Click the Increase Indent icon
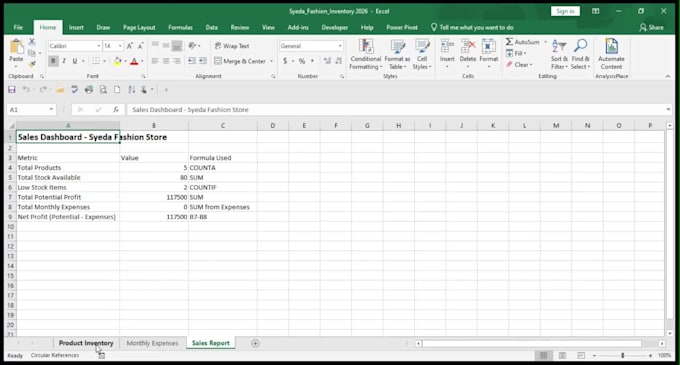 [203, 61]
